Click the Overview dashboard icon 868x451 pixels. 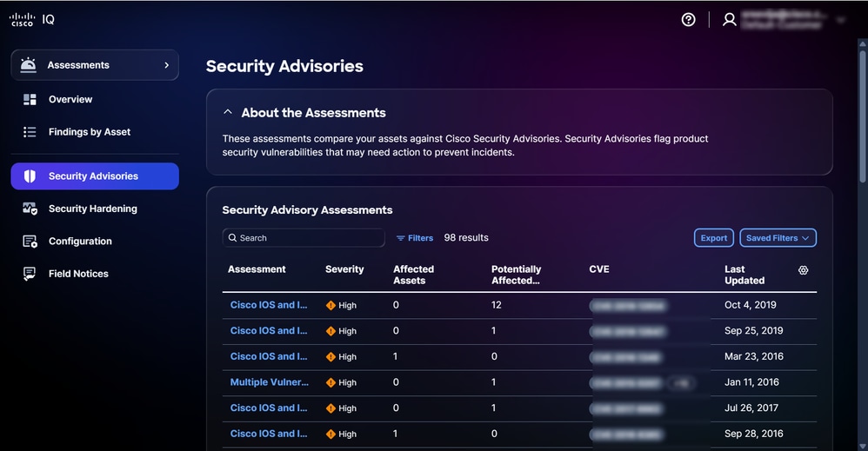30,100
